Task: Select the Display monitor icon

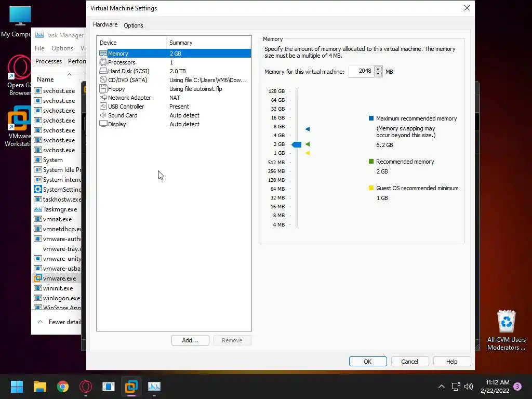Action: click(x=103, y=124)
